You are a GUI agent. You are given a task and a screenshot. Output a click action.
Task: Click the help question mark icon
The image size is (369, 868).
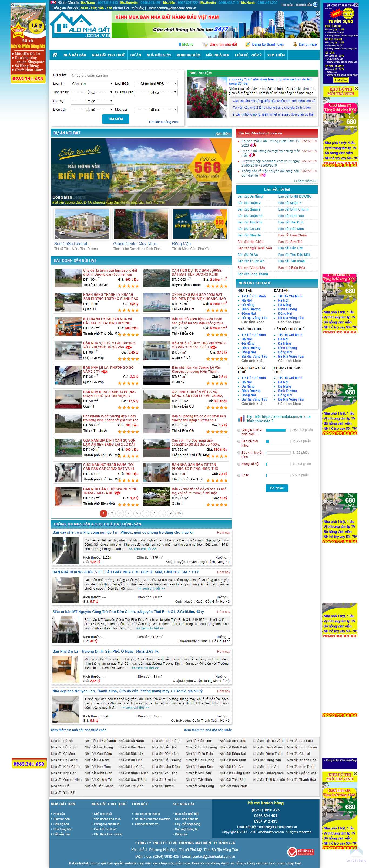[x=315, y=5]
